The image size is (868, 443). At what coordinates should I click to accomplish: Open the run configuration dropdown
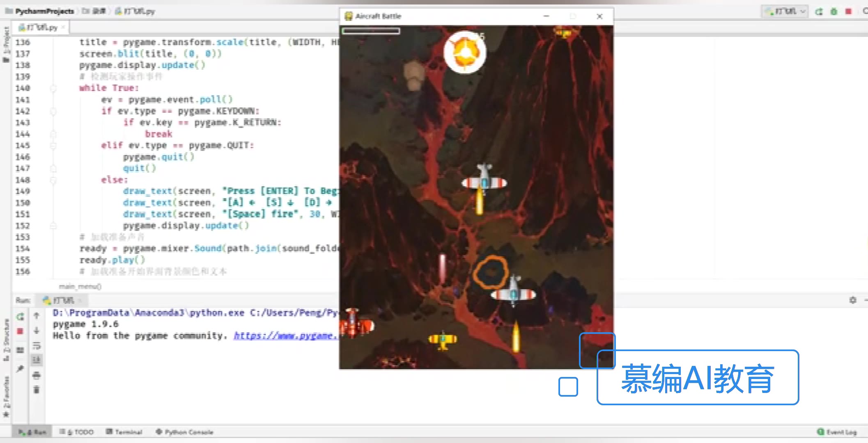tap(786, 11)
